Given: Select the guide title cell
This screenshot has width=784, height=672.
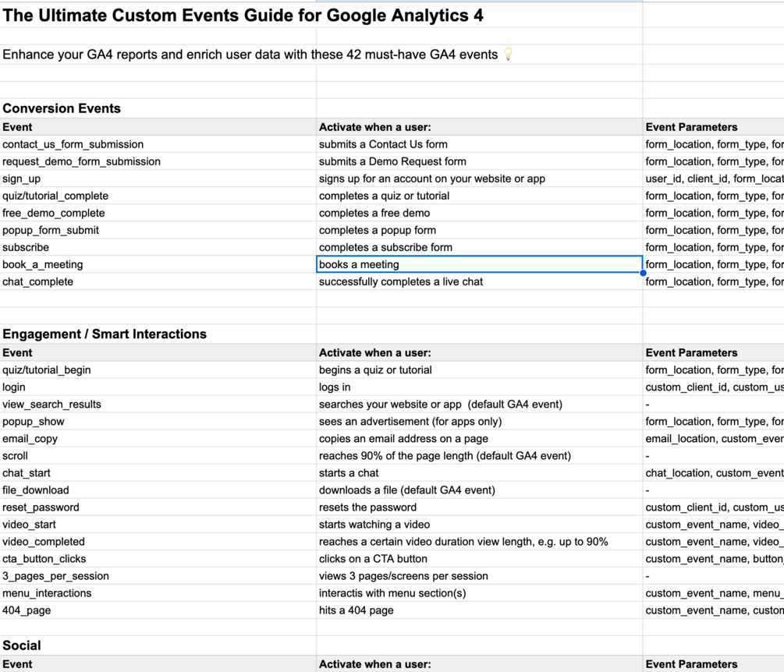Looking at the screenshot, I should click(x=243, y=16).
